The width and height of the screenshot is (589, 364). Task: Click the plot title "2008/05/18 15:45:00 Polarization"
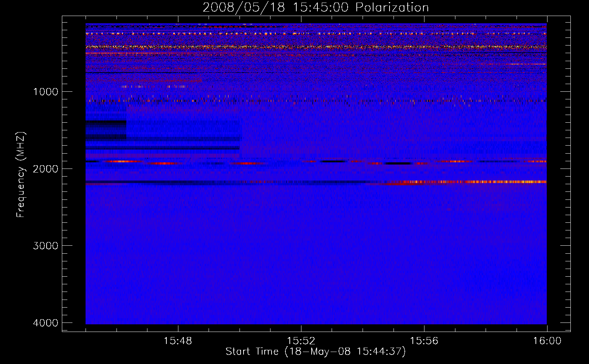pyautogui.click(x=316, y=8)
